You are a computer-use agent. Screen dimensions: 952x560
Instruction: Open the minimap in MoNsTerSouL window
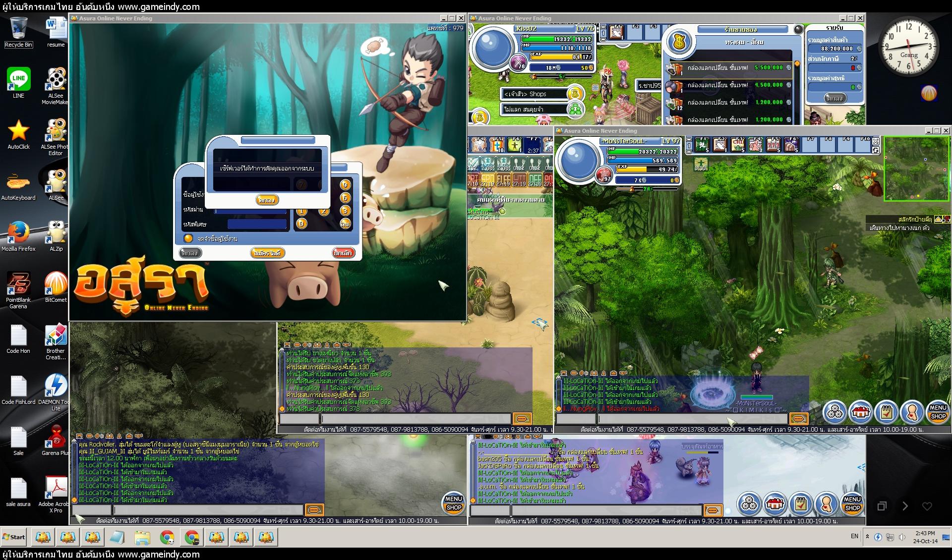(917, 168)
